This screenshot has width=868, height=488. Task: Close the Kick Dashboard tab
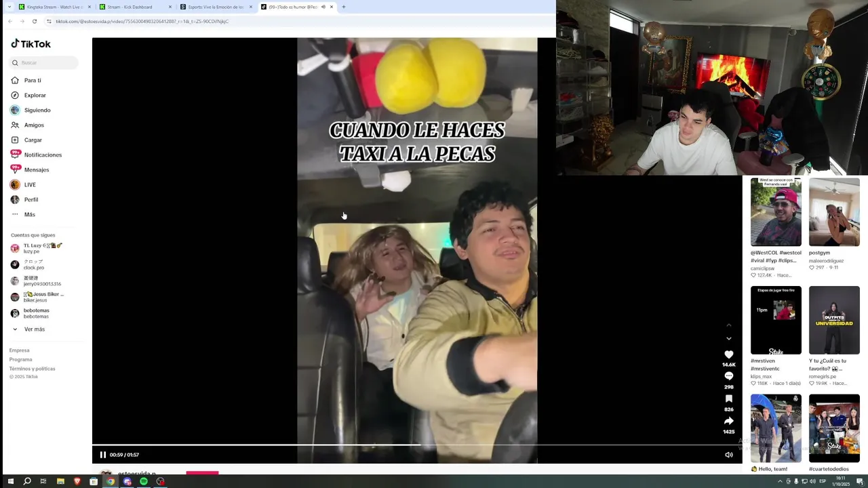(x=170, y=7)
